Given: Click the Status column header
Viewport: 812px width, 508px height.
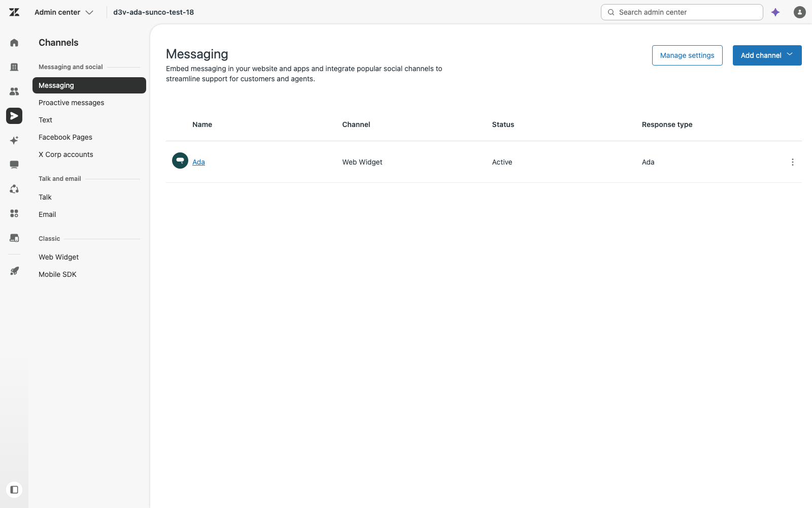Looking at the screenshot, I should tap(503, 124).
